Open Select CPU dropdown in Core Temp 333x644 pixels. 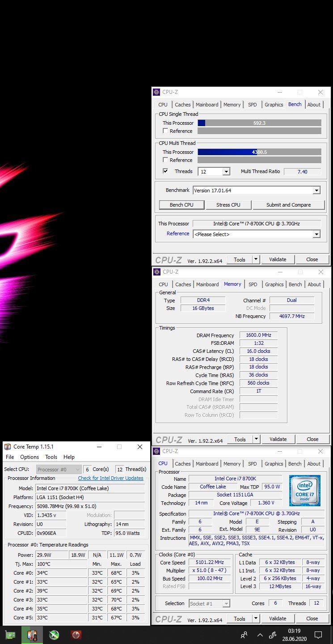(x=59, y=470)
